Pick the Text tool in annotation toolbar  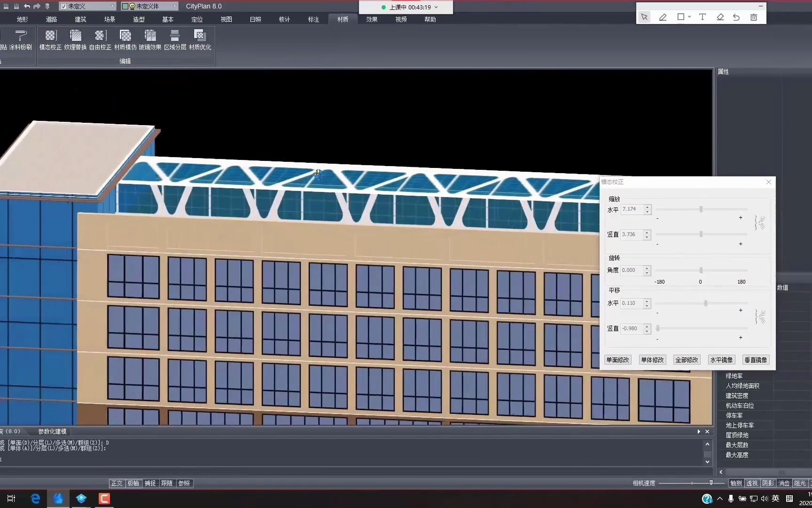(x=703, y=17)
